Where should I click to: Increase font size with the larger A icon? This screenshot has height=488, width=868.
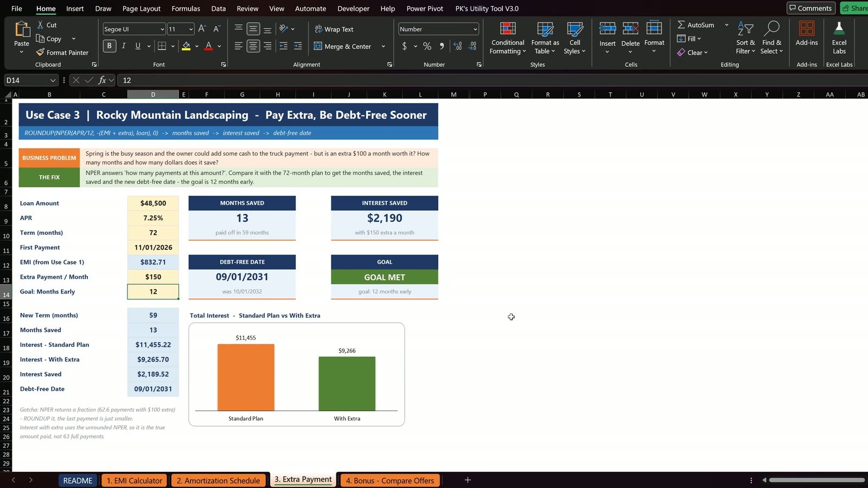tap(202, 29)
